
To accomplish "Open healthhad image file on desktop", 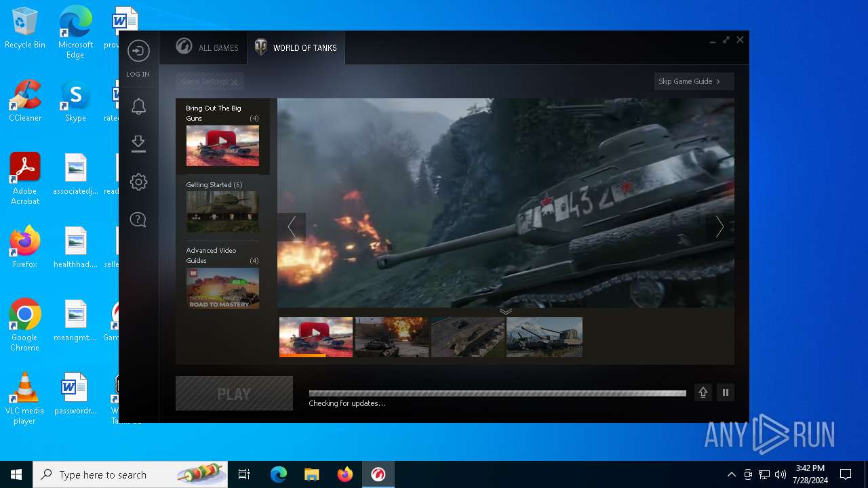I will pyautogui.click(x=75, y=247).
